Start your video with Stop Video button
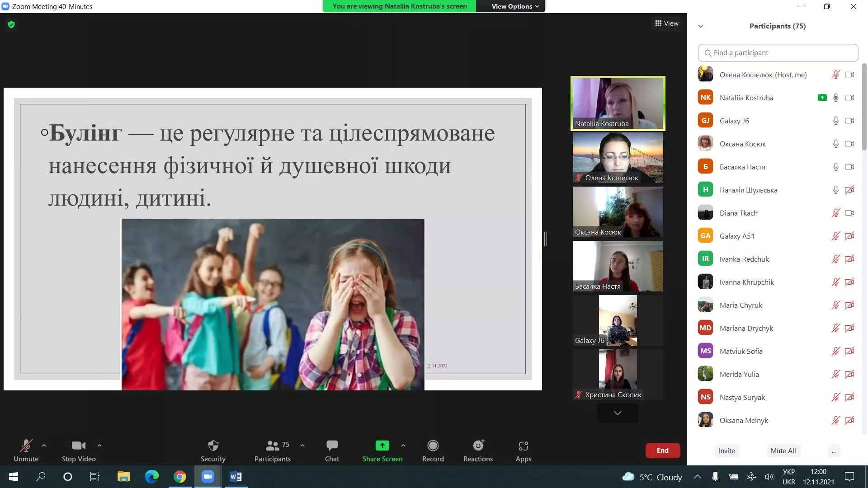The height and width of the screenshot is (488, 868). coord(78,450)
